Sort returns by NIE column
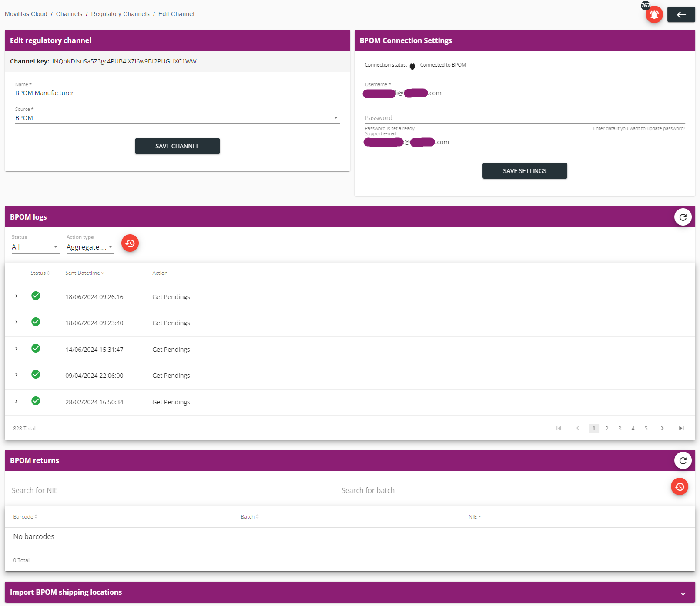This screenshot has height=606, width=700. [x=475, y=517]
